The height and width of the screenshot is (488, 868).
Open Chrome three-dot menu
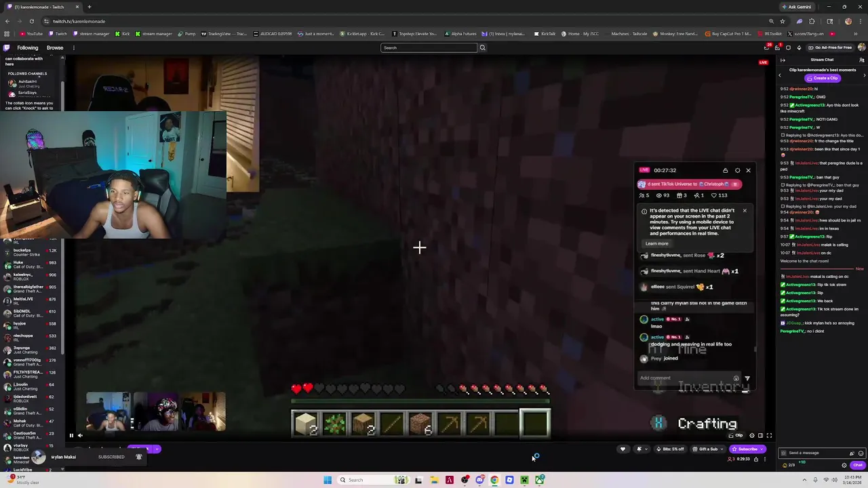[x=861, y=21]
